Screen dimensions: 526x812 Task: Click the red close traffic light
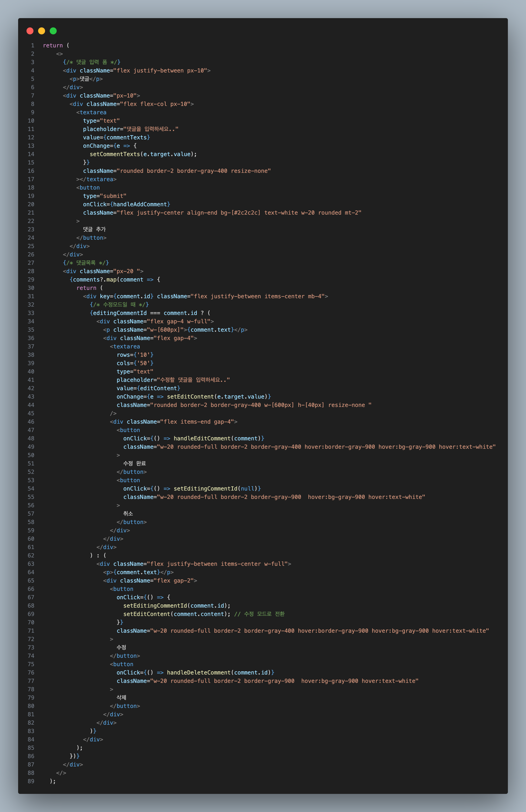tap(30, 31)
